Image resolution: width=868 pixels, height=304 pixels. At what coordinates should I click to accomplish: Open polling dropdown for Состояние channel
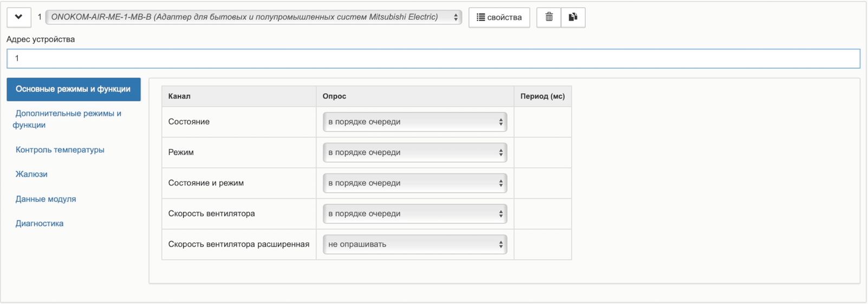[x=414, y=122]
